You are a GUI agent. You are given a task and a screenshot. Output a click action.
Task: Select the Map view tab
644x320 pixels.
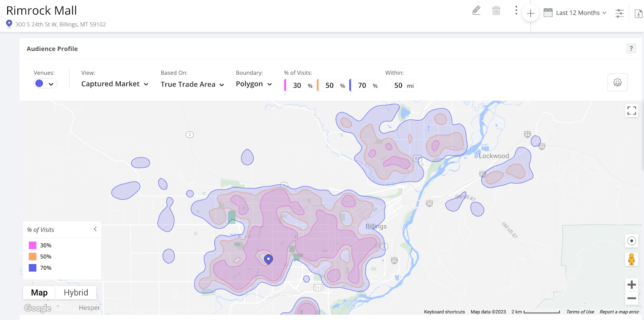pos(39,293)
